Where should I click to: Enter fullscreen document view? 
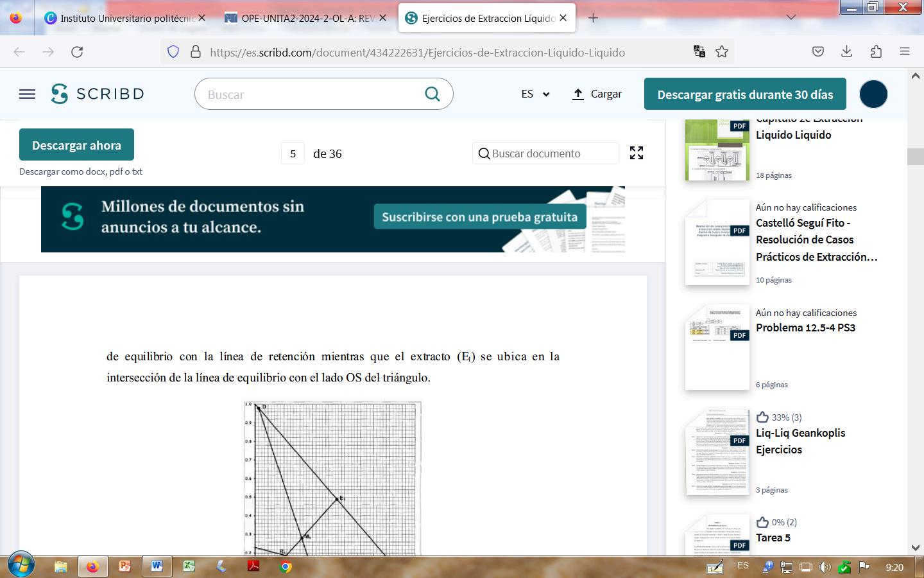[x=637, y=153]
